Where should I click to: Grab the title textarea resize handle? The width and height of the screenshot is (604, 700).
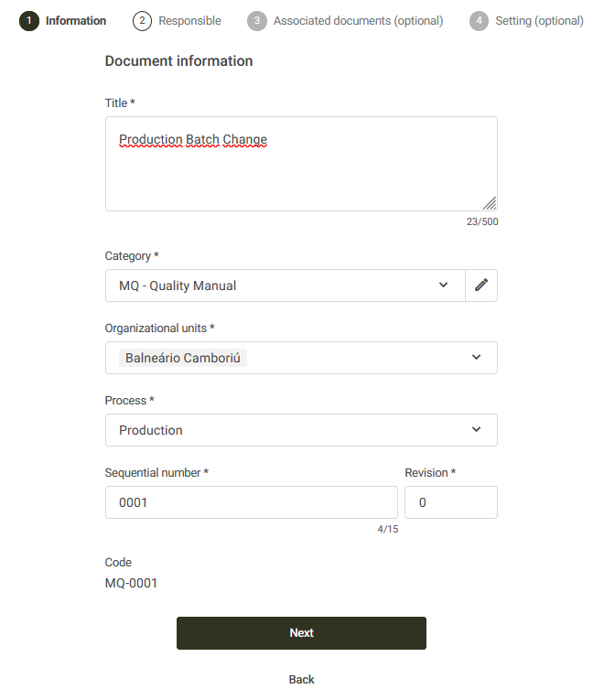[x=490, y=203]
